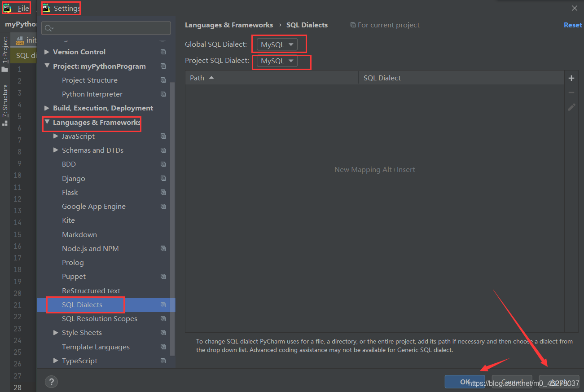The image size is (584, 392).
Task: Click project-level icon next to TypeScript
Action: [163, 361]
